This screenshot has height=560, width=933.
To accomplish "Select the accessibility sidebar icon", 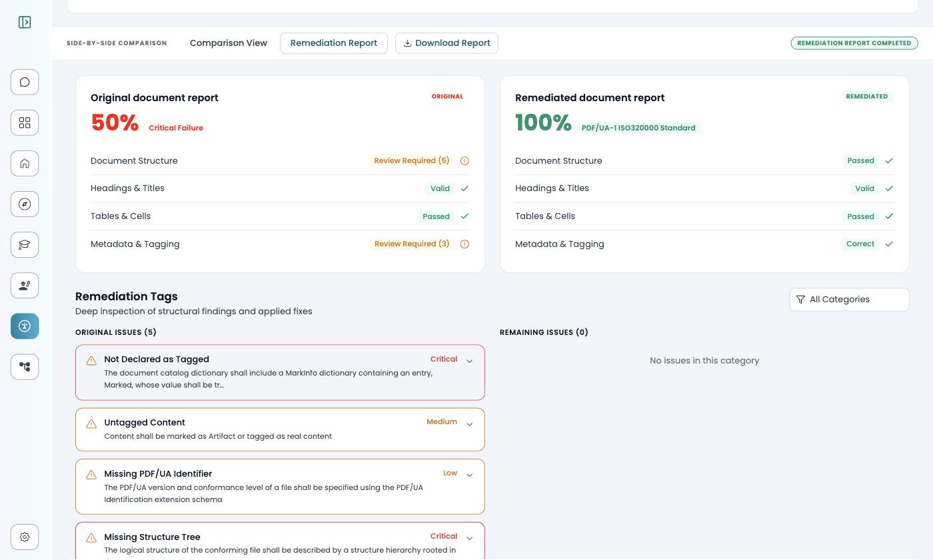I will point(25,326).
